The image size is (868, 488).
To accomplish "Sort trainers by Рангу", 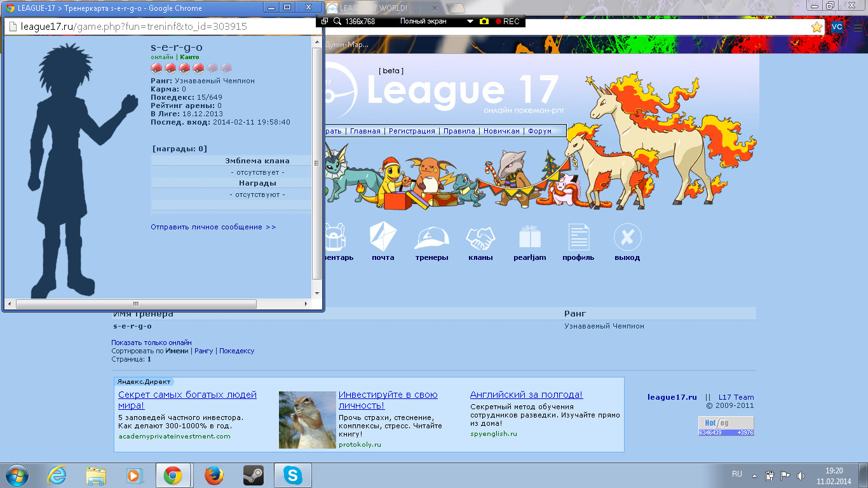I will click(x=203, y=351).
